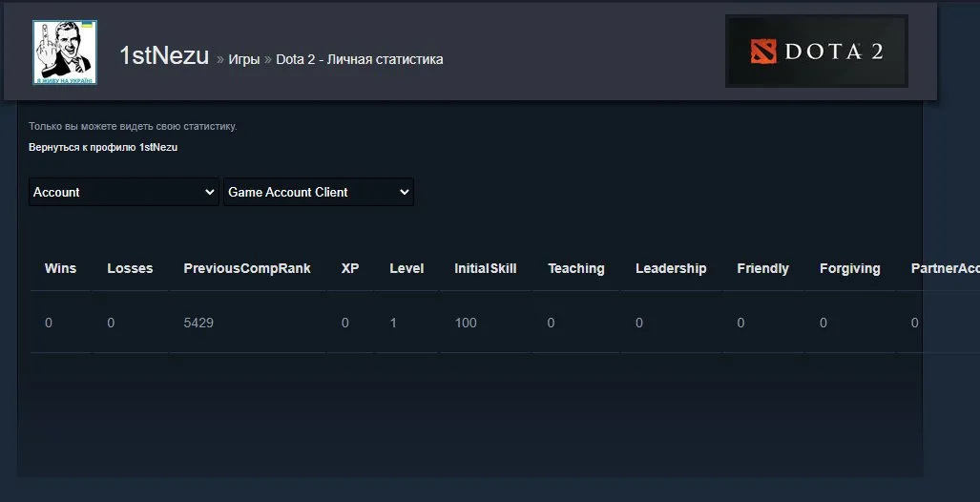Click the Forgiving column header
The image size is (980, 502).
pyautogui.click(x=850, y=269)
